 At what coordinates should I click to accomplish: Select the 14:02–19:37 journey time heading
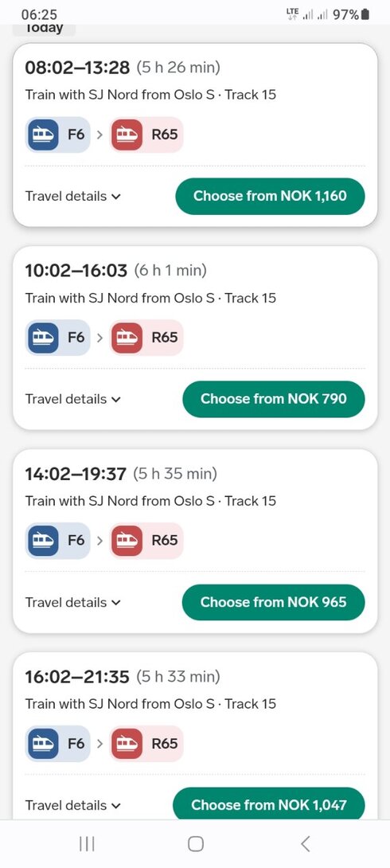(x=76, y=474)
